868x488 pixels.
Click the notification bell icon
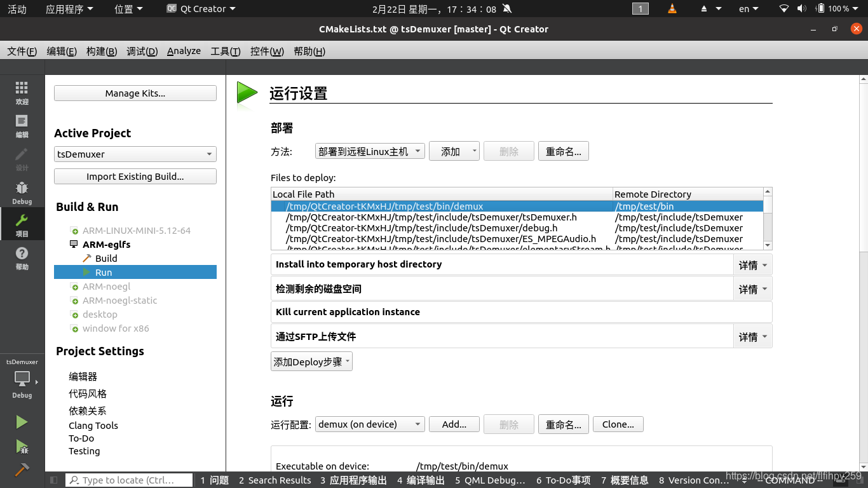[x=506, y=9]
